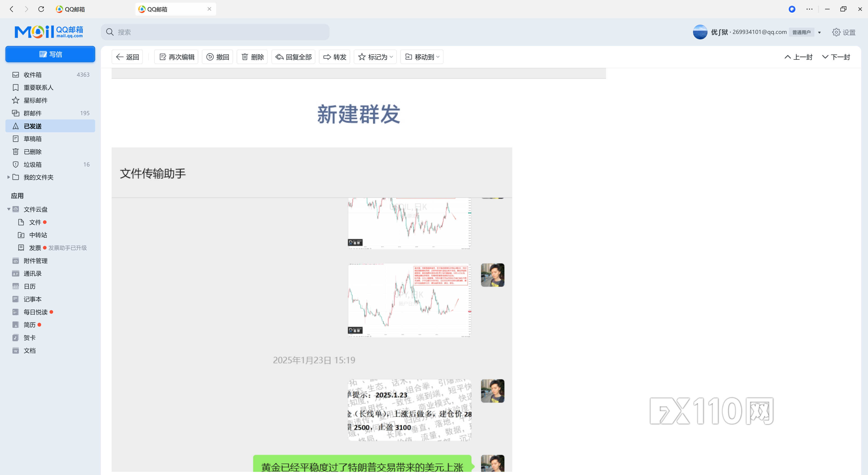868x475 pixels.
Task: Open 简历 resume app
Action: click(x=29, y=325)
